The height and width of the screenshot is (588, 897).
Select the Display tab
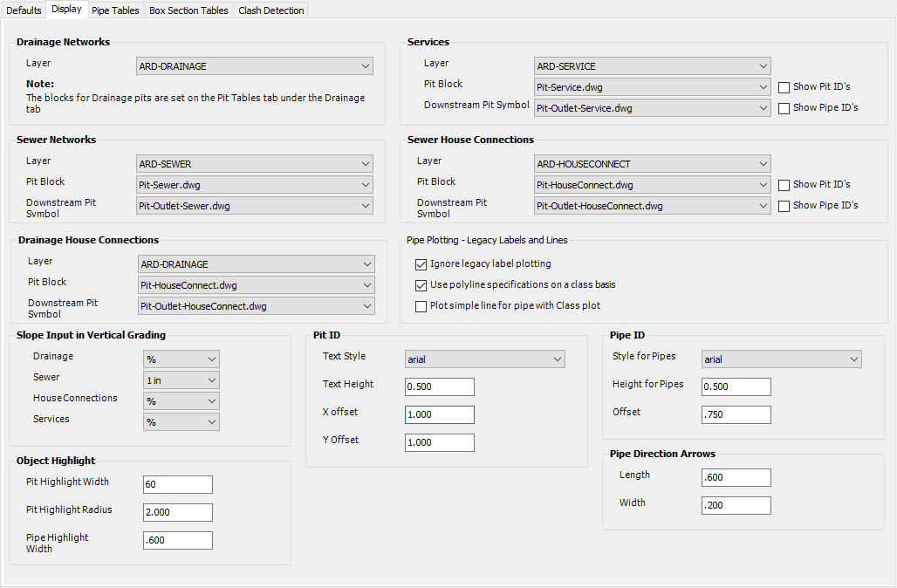pos(67,9)
